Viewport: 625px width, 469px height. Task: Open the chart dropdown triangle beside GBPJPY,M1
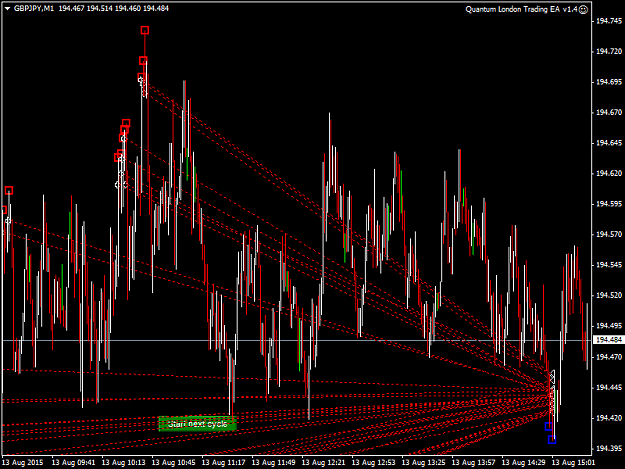(7, 9)
